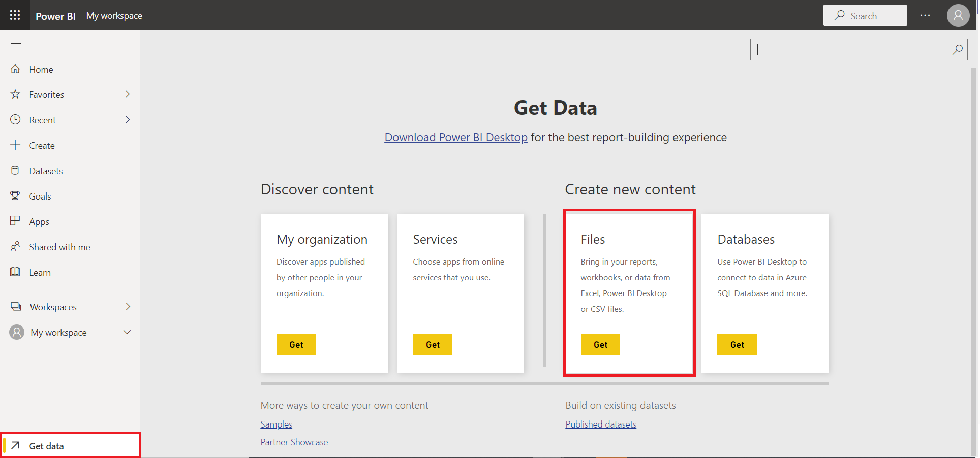This screenshot has height=458, width=980.
Task: Click the Power BI brand title
Action: click(x=55, y=16)
